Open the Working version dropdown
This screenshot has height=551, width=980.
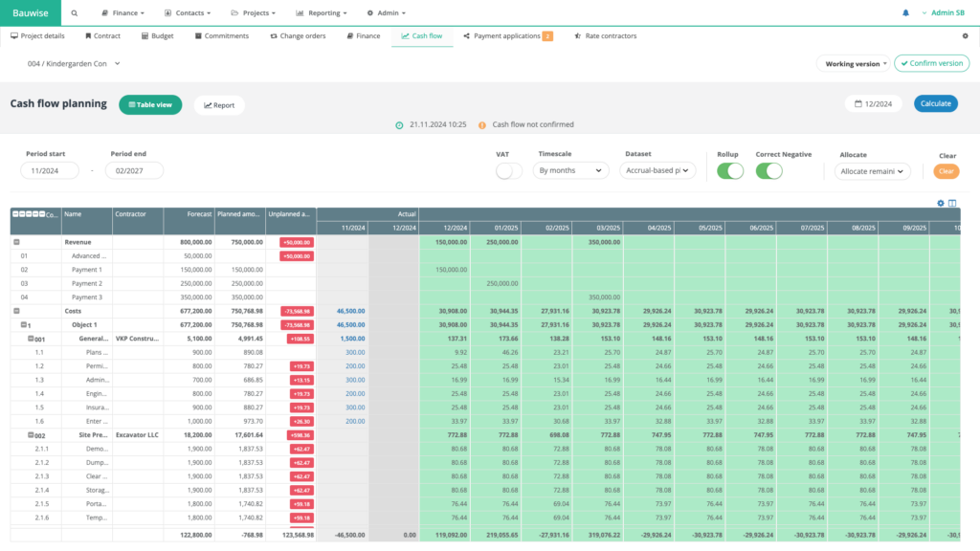pos(853,64)
